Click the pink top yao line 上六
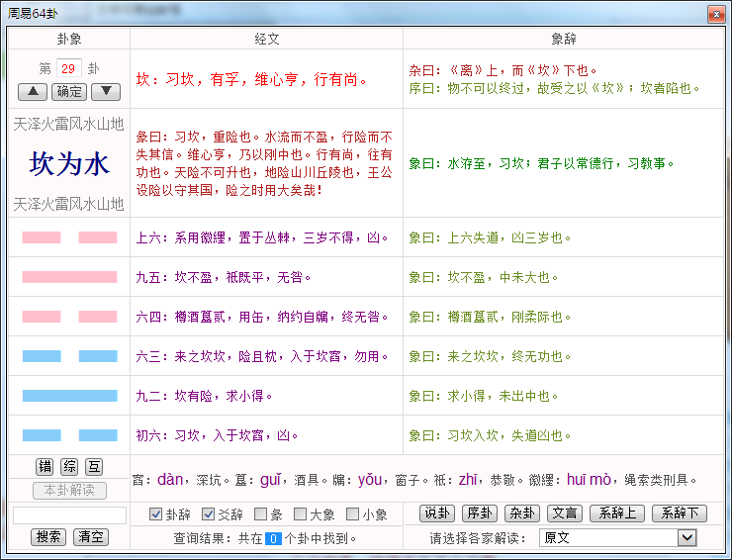732x560 pixels. point(69,237)
